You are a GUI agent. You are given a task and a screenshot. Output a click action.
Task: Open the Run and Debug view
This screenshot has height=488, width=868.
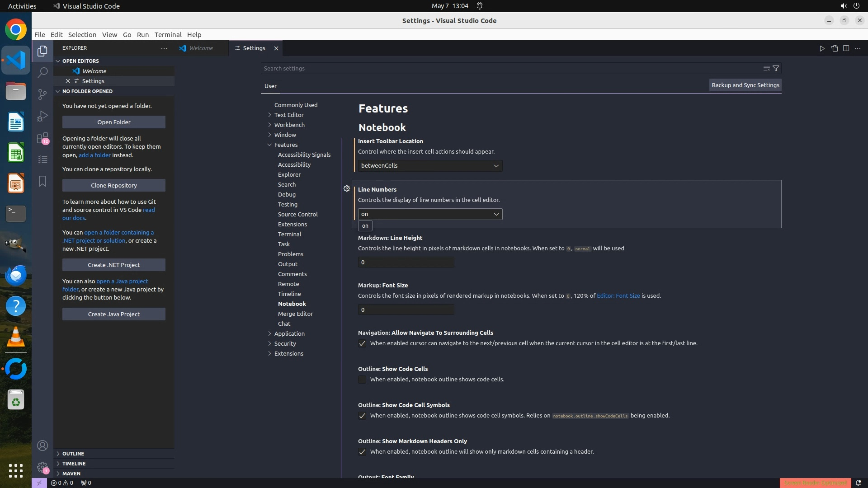pyautogui.click(x=42, y=116)
